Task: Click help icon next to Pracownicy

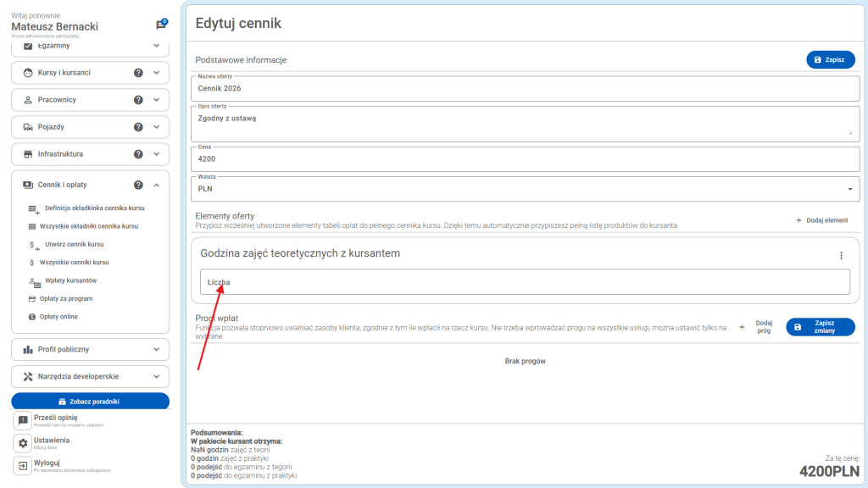Action: (138, 100)
